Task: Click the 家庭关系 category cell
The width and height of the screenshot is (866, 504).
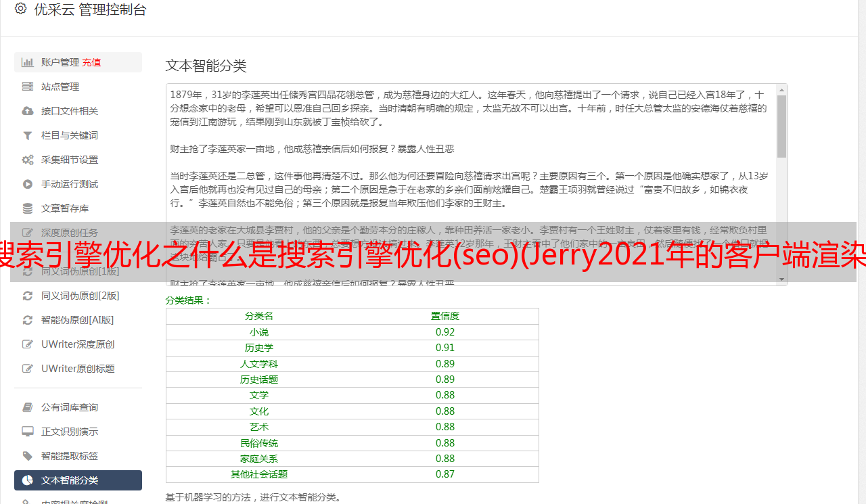Action: (x=259, y=459)
